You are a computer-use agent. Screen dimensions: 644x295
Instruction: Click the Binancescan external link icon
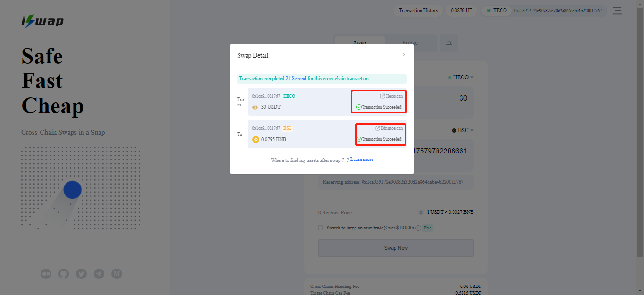[377, 128]
